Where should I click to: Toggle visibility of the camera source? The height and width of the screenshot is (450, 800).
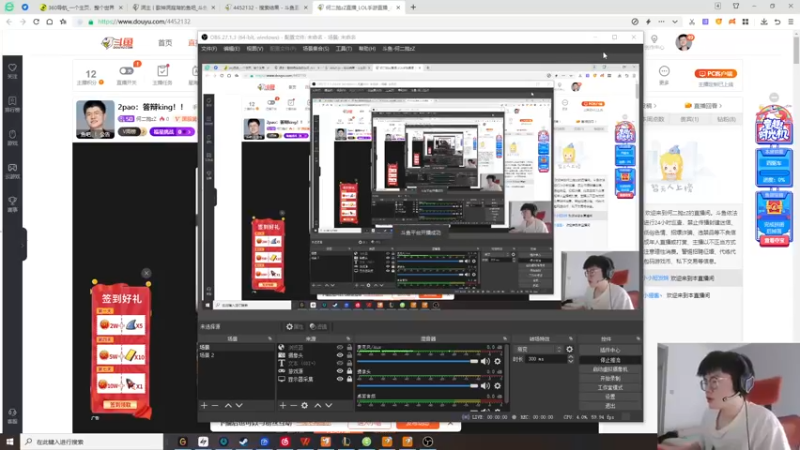click(340, 356)
